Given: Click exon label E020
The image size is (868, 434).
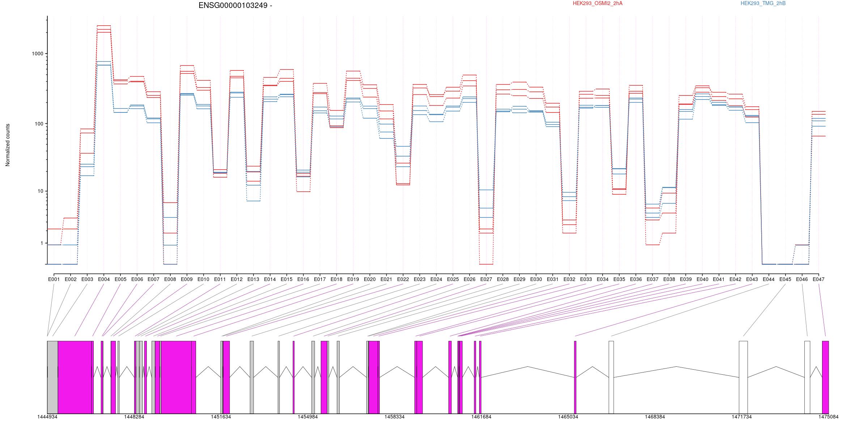Looking at the screenshot, I should coord(370,279).
